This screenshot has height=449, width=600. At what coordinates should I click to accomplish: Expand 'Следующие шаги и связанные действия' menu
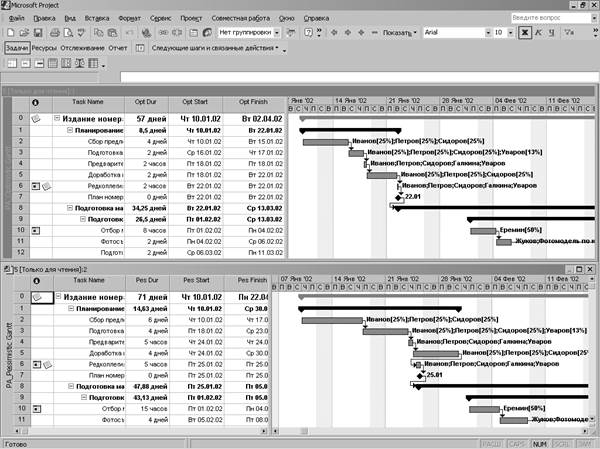pos(215,48)
